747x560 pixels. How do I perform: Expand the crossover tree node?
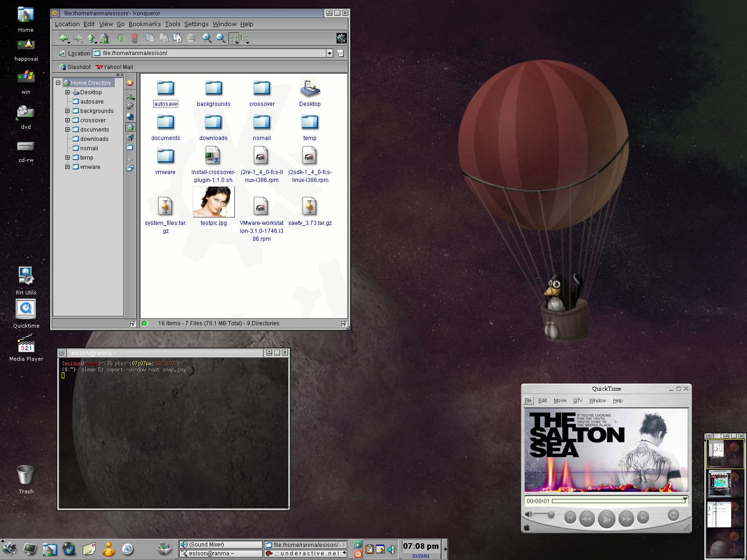tap(67, 120)
